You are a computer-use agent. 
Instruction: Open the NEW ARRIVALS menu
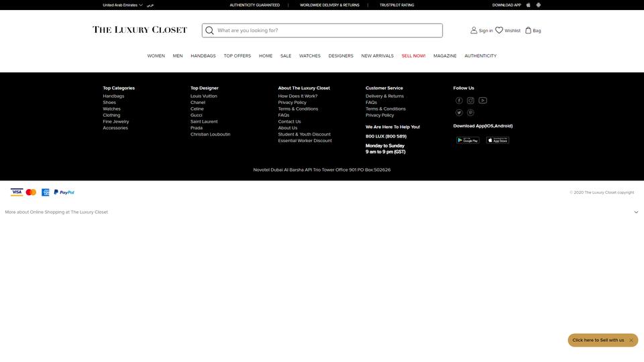[378, 56]
